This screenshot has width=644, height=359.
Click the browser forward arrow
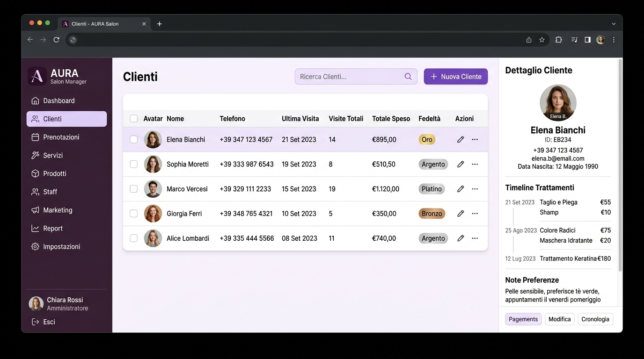43,40
